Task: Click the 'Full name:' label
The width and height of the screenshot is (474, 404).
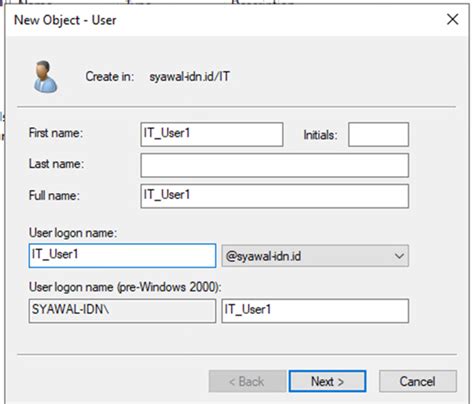Action: coord(54,195)
